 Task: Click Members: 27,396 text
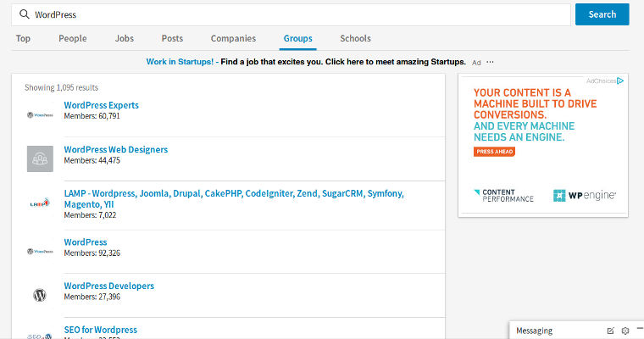[x=92, y=297]
